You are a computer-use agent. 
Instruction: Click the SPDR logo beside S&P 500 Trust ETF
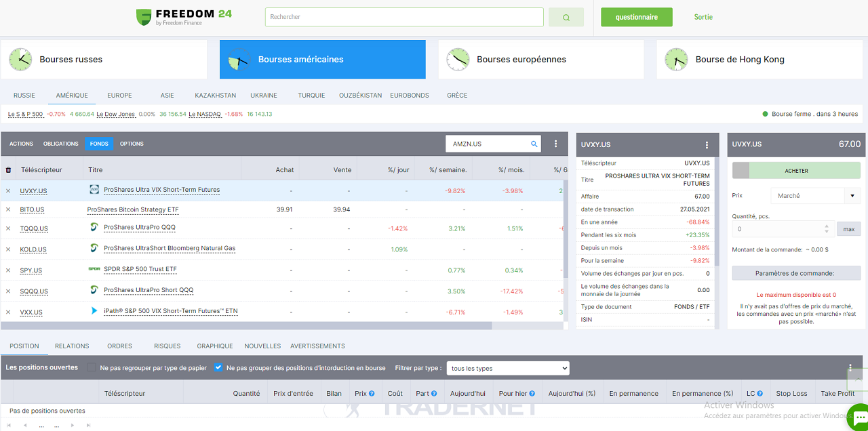tap(94, 269)
